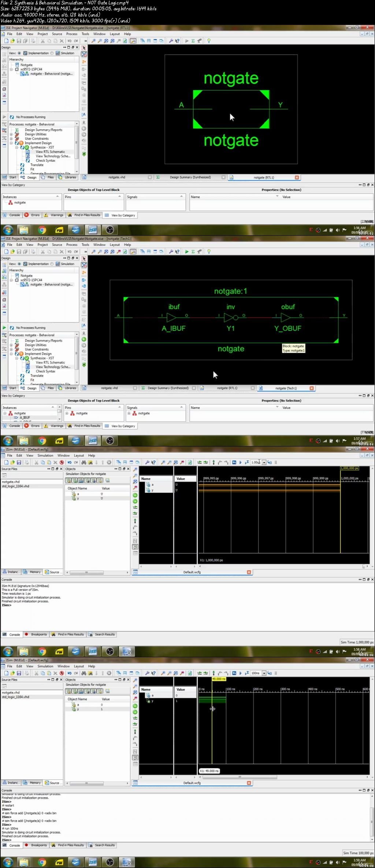Open the Files tab in the first frame

click(48, 177)
